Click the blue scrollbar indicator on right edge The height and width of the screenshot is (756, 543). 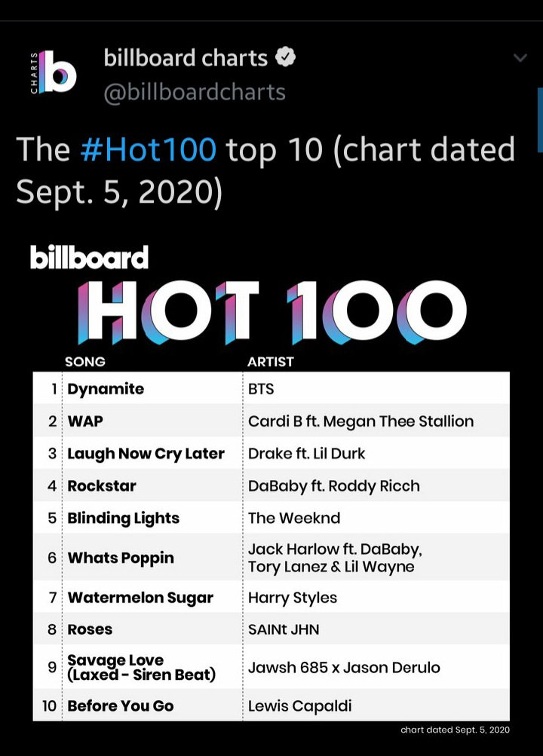540,120
